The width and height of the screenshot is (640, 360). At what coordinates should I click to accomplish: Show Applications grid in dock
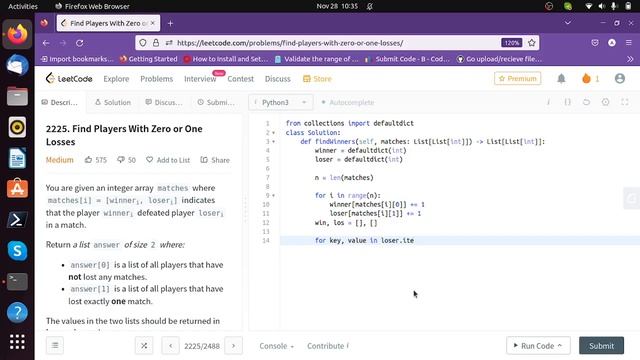(x=17, y=342)
